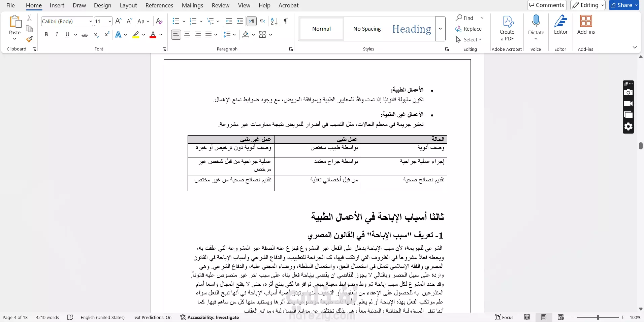This screenshot has width=644, height=322.
Task: Open the font name dropdown
Action: coord(91,21)
